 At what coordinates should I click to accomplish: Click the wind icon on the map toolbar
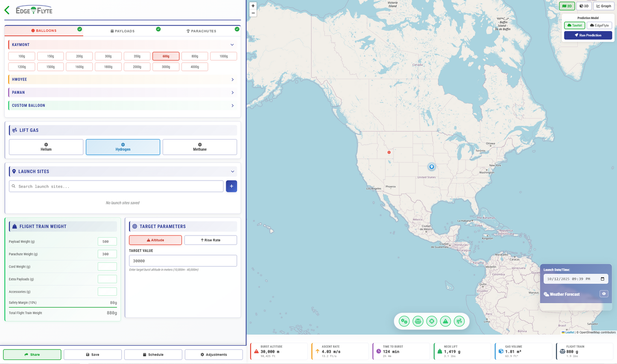pos(459,321)
